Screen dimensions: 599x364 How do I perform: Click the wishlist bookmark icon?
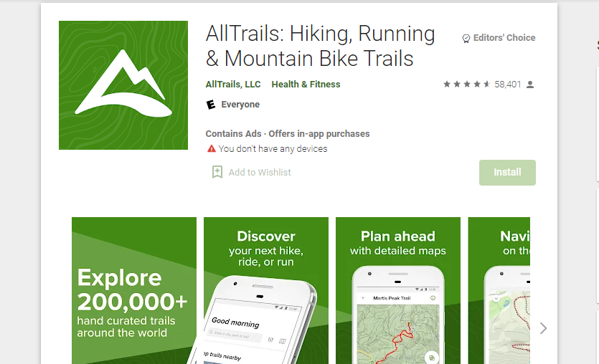click(x=217, y=172)
